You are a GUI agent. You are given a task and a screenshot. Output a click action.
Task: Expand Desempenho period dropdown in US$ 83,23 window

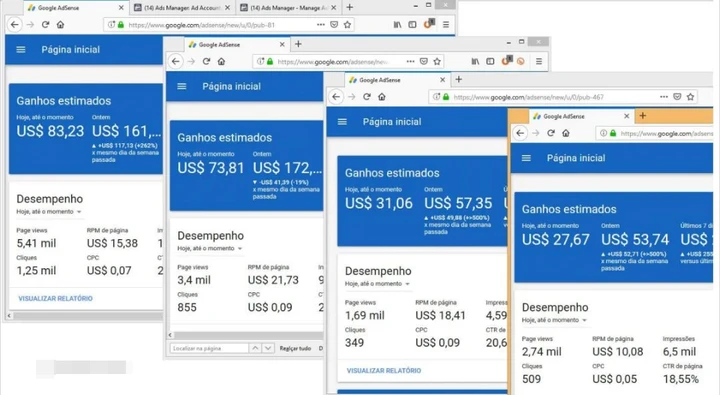[49, 212]
